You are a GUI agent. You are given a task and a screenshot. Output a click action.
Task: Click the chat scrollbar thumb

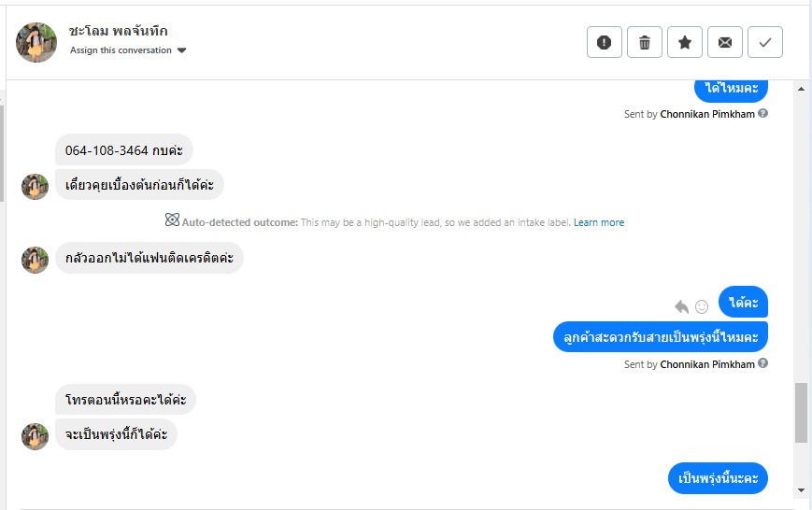801,412
